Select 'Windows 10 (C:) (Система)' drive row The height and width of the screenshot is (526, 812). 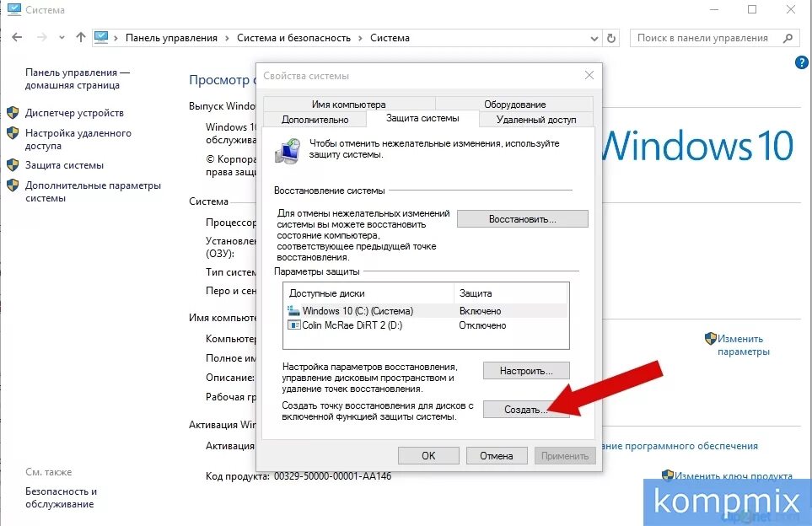pos(426,311)
